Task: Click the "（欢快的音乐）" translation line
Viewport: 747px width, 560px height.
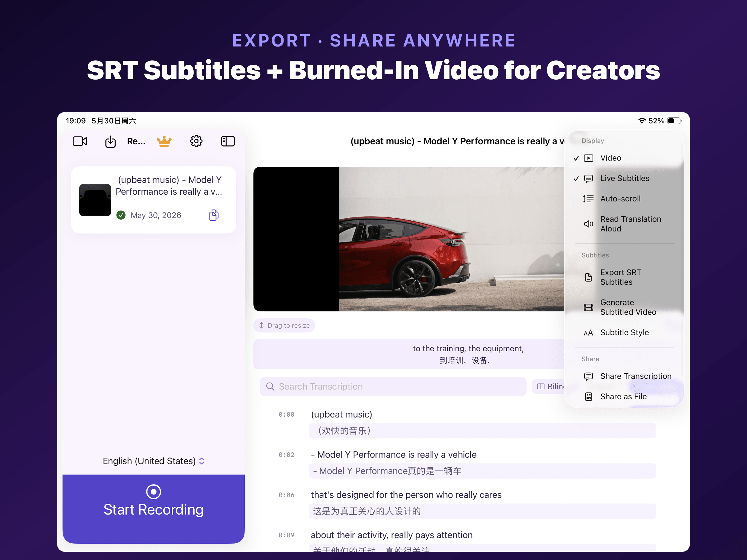Action: [x=482, y=431]
